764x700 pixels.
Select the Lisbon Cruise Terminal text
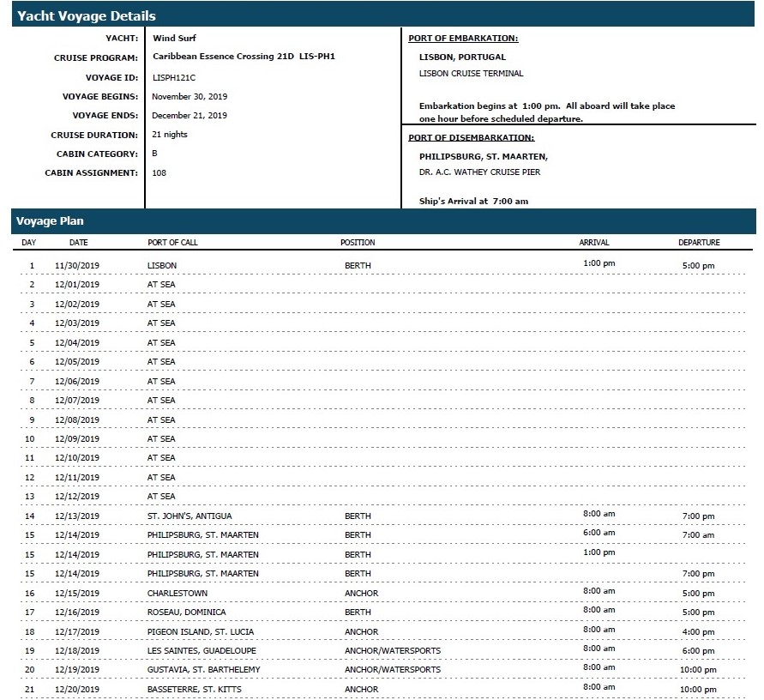tap(471, 74)
